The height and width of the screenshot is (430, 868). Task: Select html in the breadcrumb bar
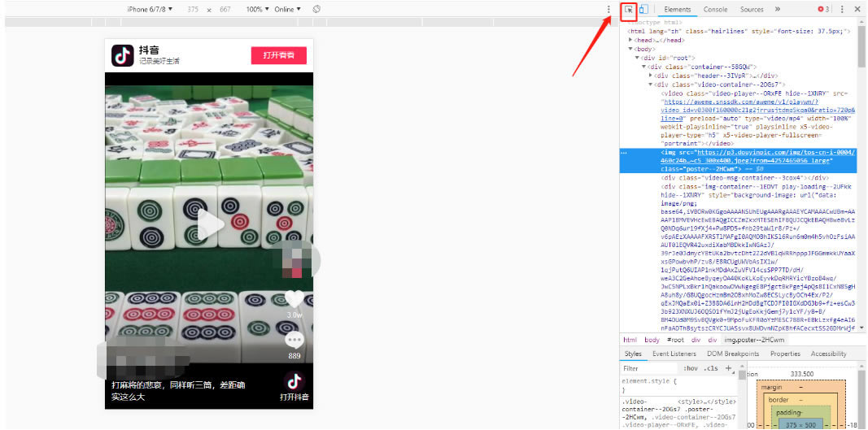click(x=630, y=340)
